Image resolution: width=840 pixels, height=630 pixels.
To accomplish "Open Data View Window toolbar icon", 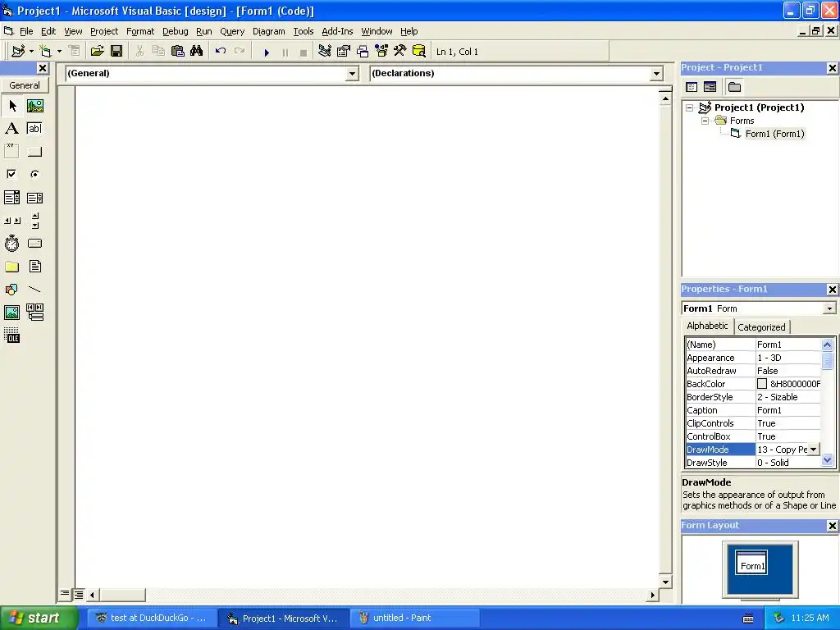I will pos(419,52).
